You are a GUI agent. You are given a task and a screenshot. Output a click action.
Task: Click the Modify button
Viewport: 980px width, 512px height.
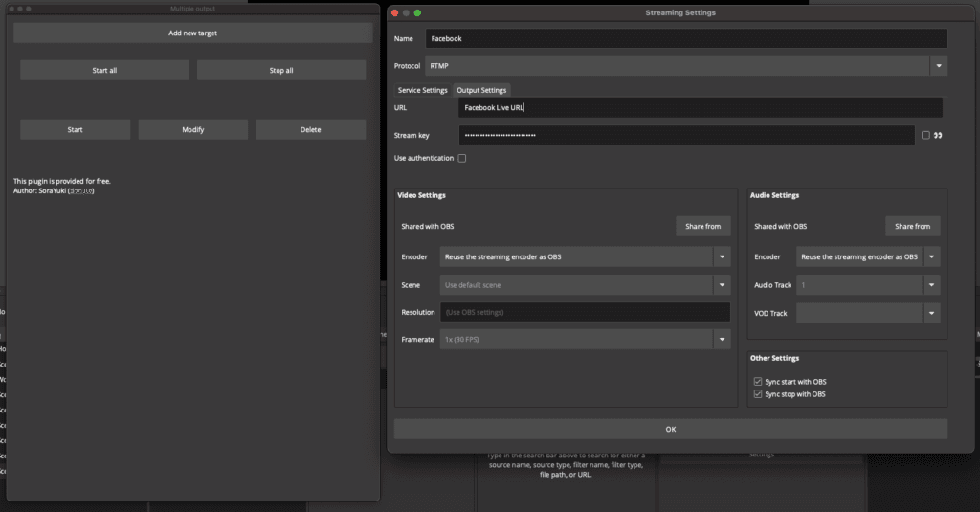click(x=193, y=129)
